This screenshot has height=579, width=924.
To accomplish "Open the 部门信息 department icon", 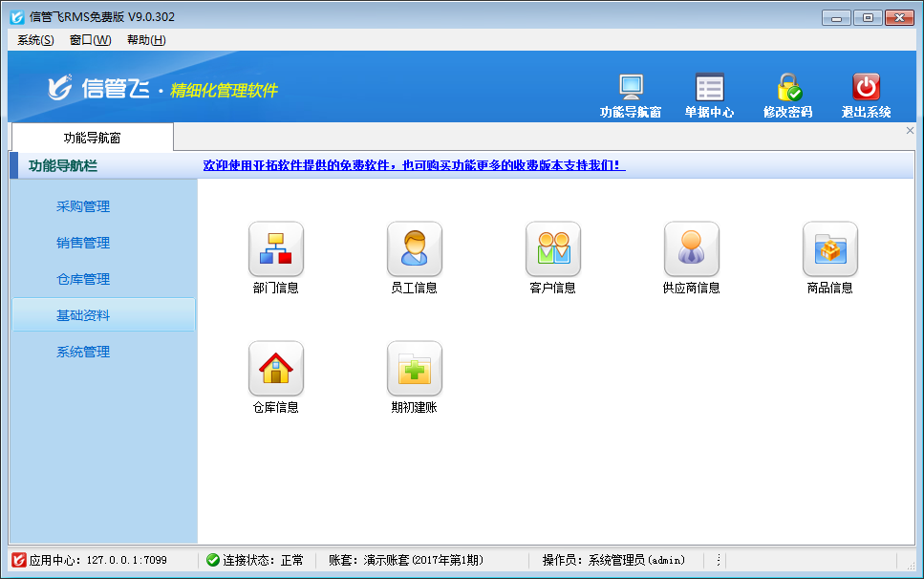I will pyautogui.click(x=275, y=249).
